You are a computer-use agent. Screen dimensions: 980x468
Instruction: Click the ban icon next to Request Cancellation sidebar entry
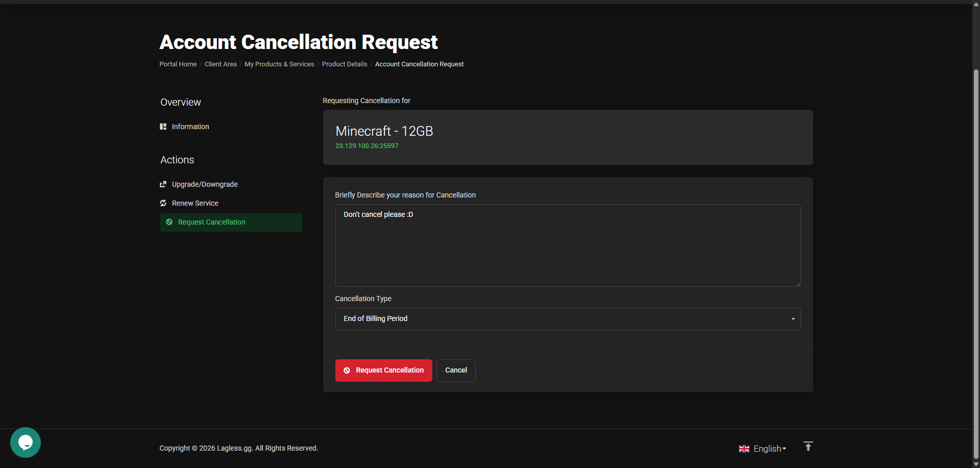[169, 222]
